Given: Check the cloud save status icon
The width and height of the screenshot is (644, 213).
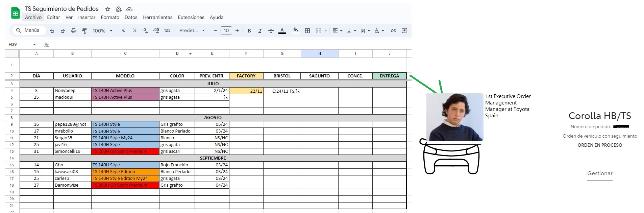Looking at the screenshot, I should 129,9.
